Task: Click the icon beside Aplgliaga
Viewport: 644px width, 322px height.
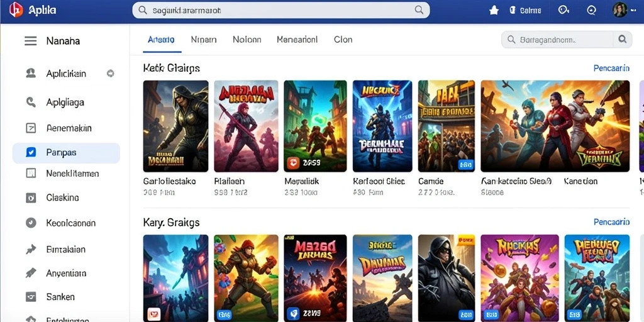Action: [31, 102]
